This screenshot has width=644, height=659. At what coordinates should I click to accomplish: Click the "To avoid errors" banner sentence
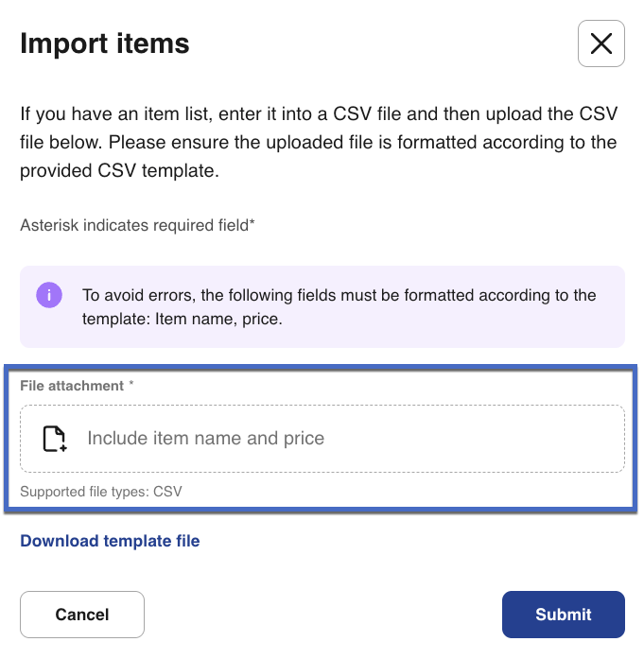[339, 295]
